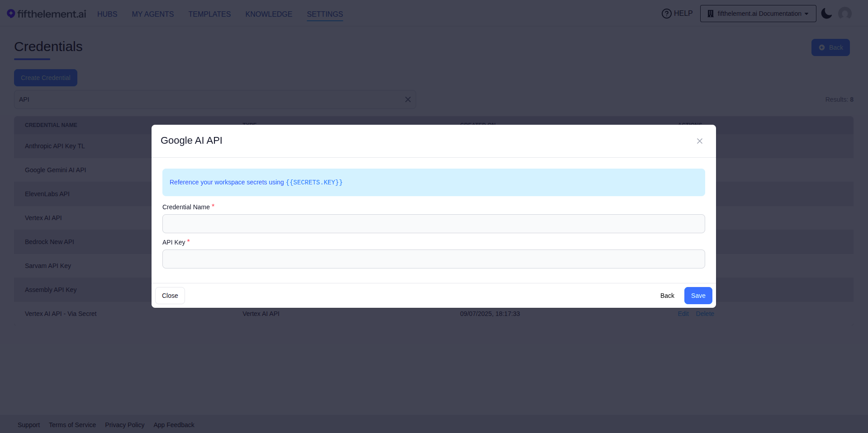
Task: Navigate to Templates
Action: (209, 14)
